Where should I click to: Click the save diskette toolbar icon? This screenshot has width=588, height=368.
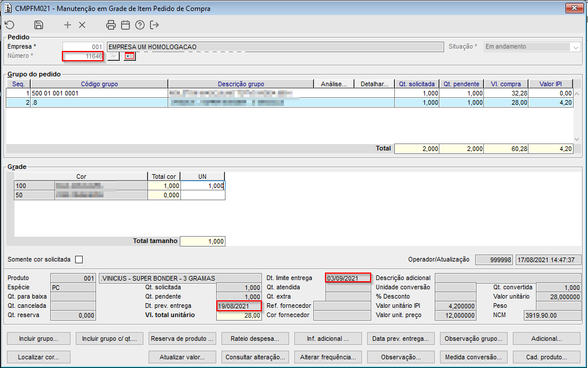tap(39, 25)
